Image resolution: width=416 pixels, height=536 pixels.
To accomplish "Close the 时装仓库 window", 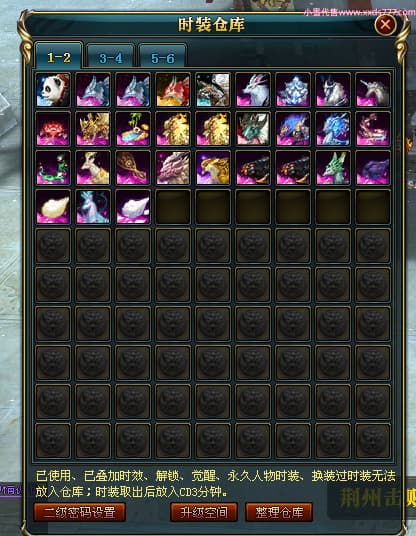I will [385, 25].
